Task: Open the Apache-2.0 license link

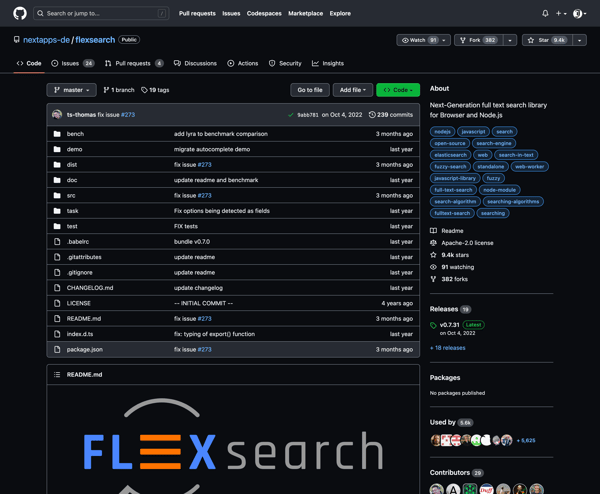Action: tap(462, 243)
